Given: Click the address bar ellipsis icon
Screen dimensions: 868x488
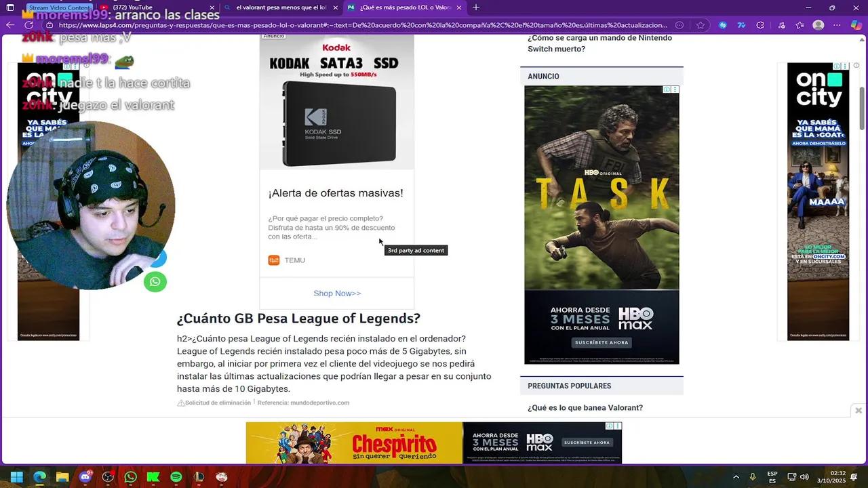Looking at the screenshot, I should 680,25.
